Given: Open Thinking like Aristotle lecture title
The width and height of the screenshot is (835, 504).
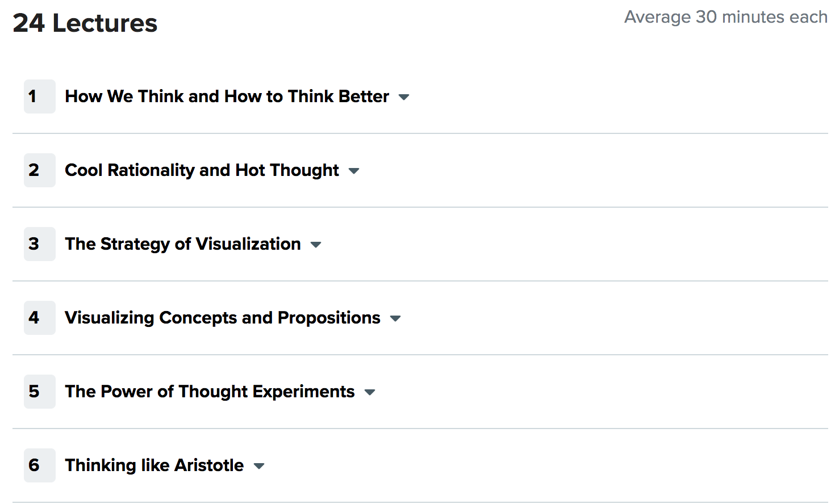Looking at the screenshot, I should pos(155,465).
